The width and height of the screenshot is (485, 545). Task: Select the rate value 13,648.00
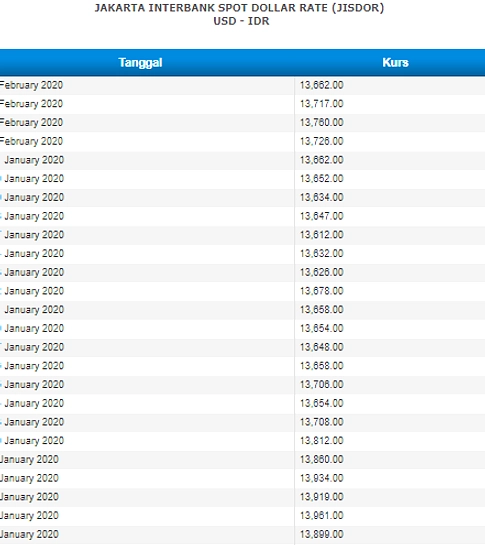322,347
